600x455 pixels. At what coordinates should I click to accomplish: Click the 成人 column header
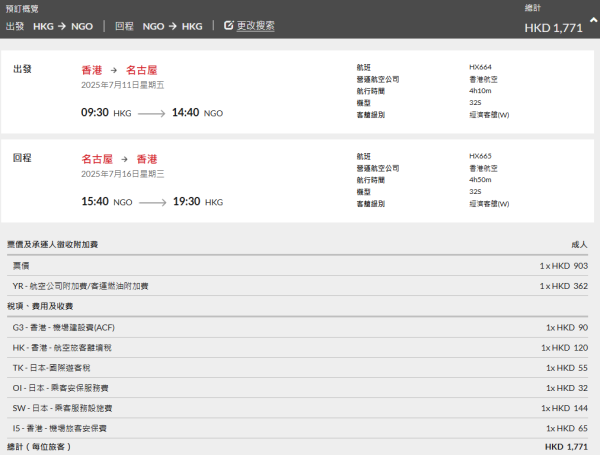tap(579, 245)
